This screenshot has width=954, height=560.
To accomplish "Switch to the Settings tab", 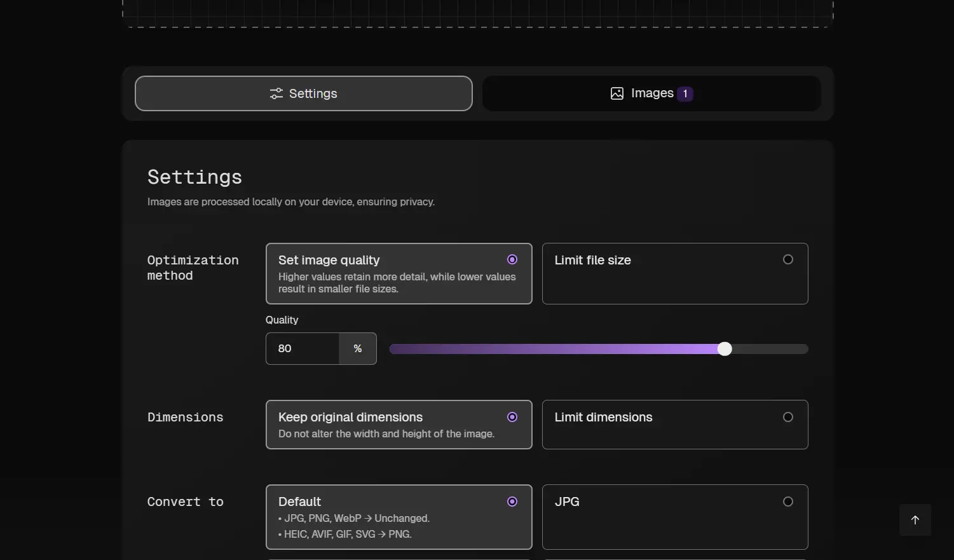I will click(303, 93).
